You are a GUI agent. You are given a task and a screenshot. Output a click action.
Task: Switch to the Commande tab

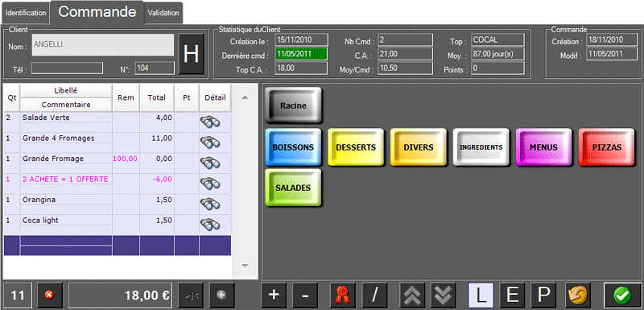[x=97, y=12]
